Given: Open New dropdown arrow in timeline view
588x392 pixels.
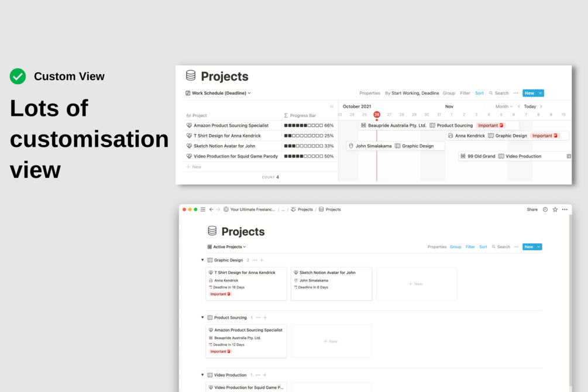Looking at the screenshot, I should pyautogui.click(x=541, y=93).
